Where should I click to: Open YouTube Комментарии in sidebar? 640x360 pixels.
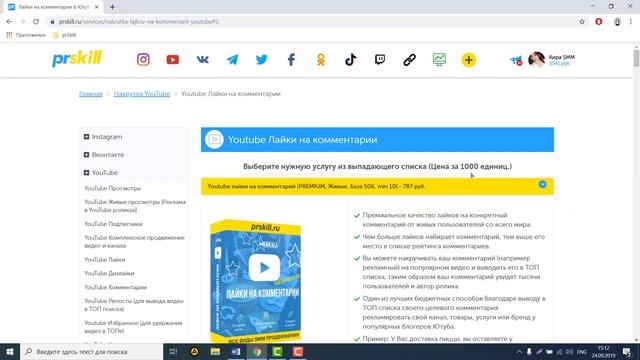[116, 287]
